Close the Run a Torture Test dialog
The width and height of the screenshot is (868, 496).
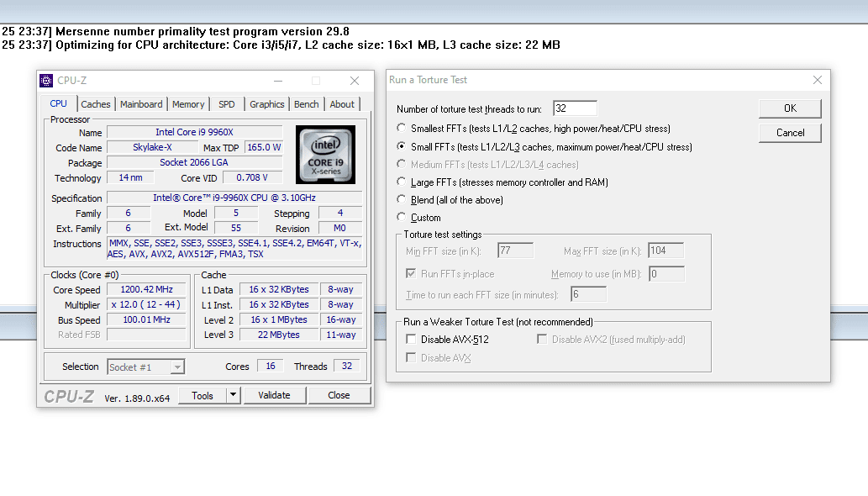818,80
